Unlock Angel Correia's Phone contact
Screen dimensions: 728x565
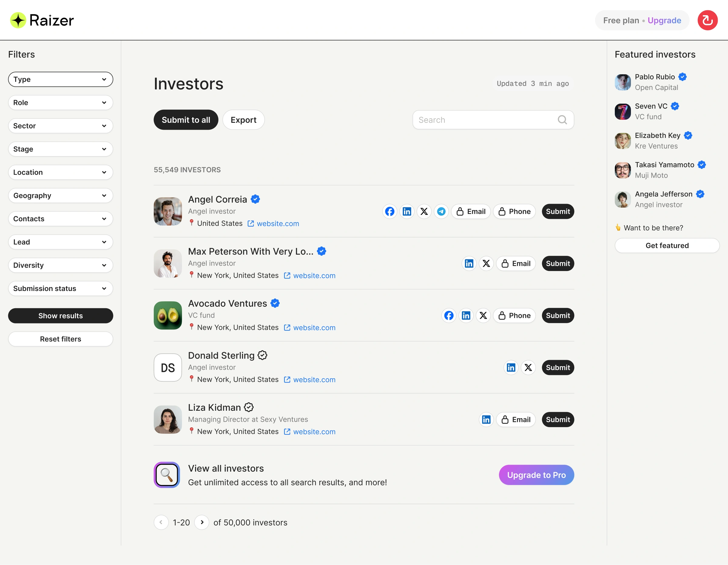pos(514,212)
